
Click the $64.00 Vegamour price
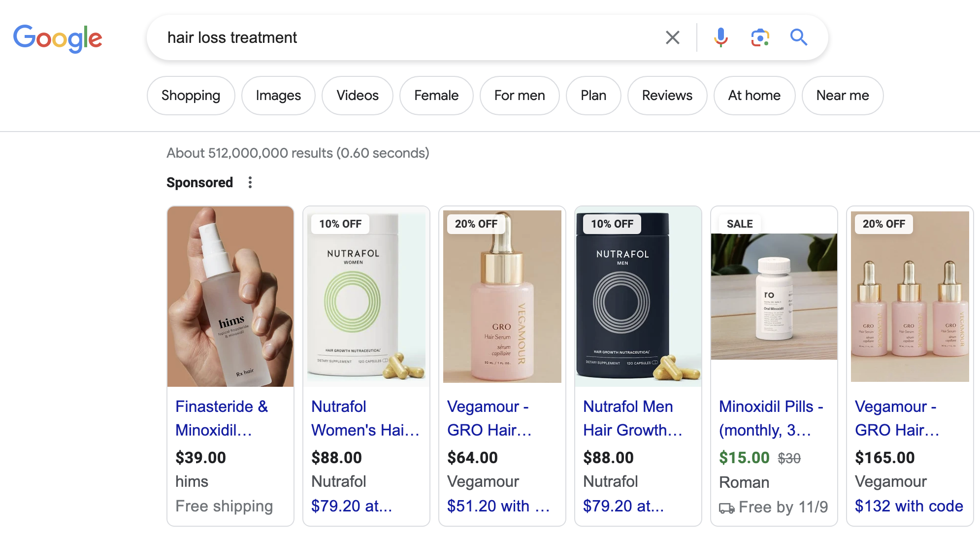473,458
